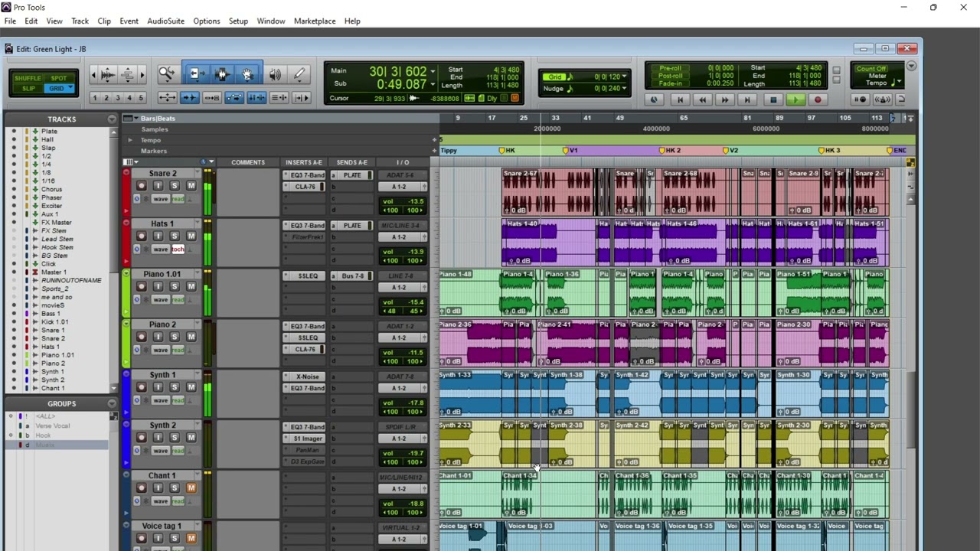This screenshot has width=980, height=551.
Task: Enable Slip edit mode
Action: [x=28, y=89]
